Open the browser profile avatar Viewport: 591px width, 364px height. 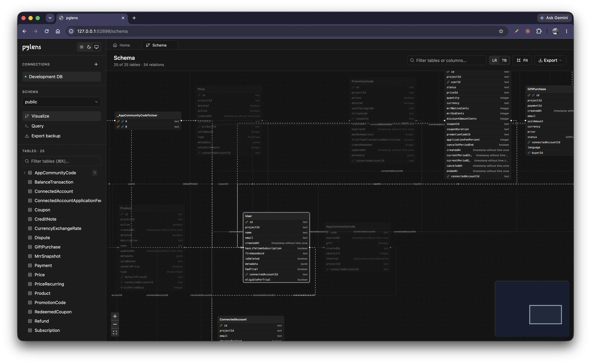coord(555,31)
